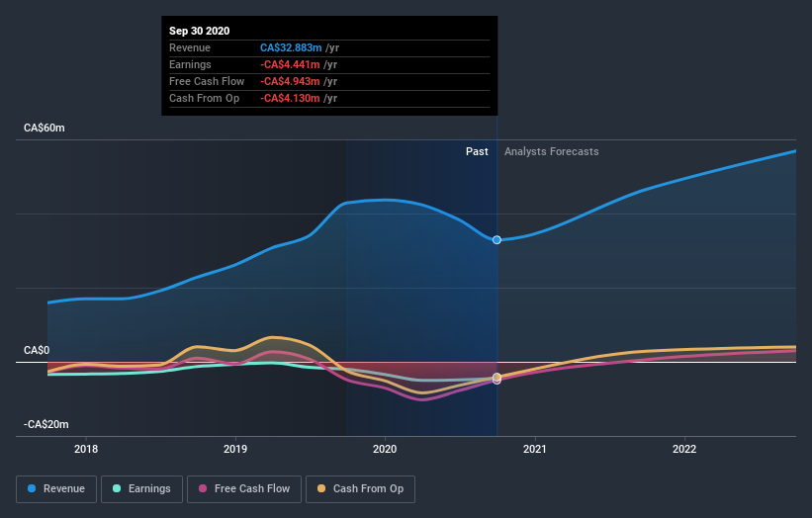
Task: Click the 2018 x-axis label
Action: click(x=86, y=449)
